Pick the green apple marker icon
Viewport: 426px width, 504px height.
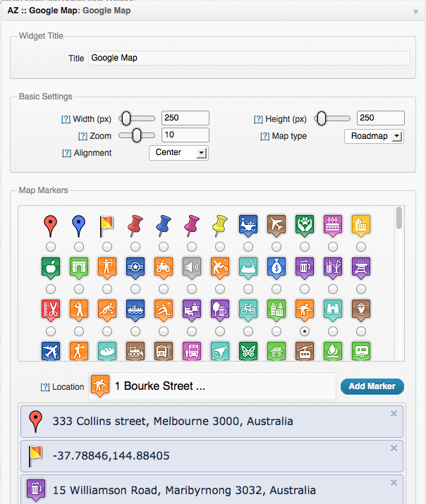(50, 268)
